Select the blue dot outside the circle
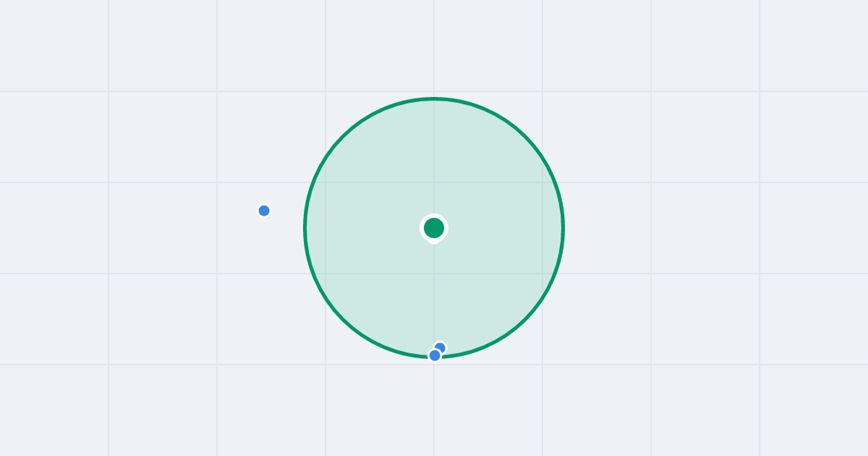Viewport: 868px width, 456px height. click(x=264, y=211)
